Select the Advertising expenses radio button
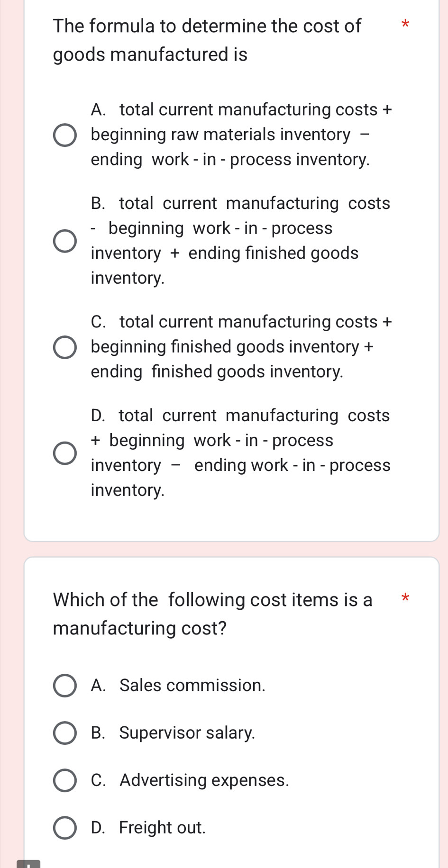 click(64, 780)
